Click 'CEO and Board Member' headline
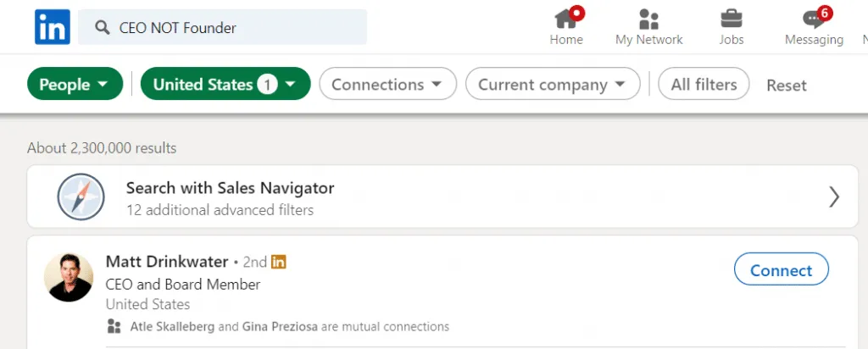The height and width of the screenshot is (349, 868). pos(183,285)
